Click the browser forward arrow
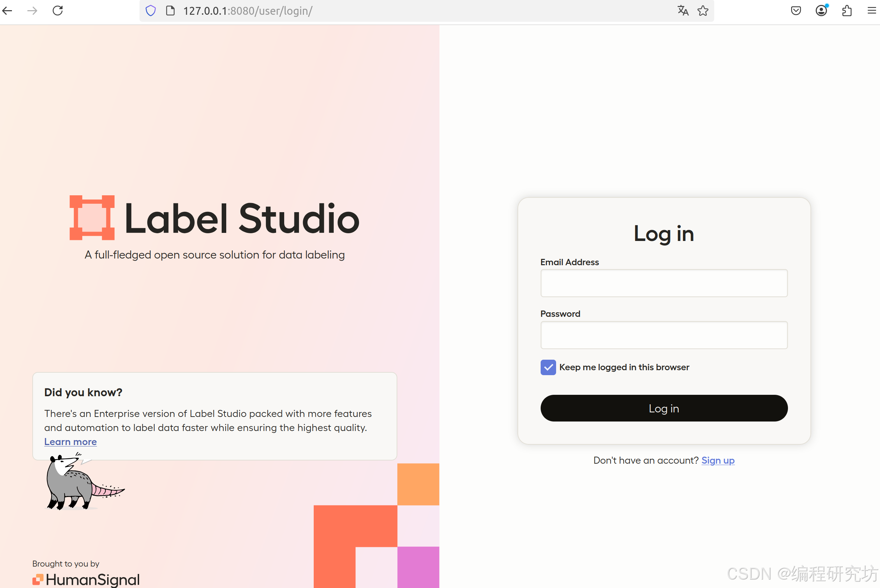Screen dimensions: 880x588 coord(33,11)
